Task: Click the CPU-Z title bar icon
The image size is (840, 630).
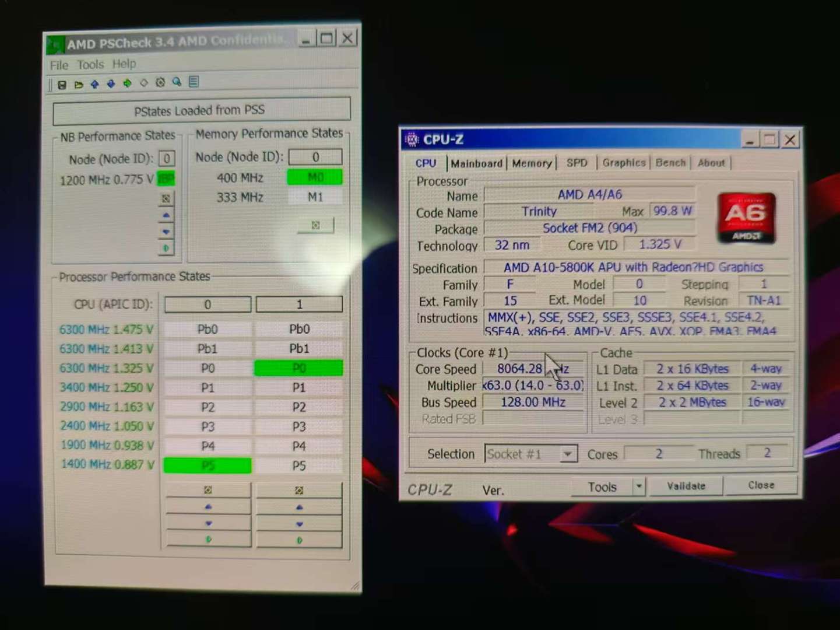Action: (x=412, y=139)
